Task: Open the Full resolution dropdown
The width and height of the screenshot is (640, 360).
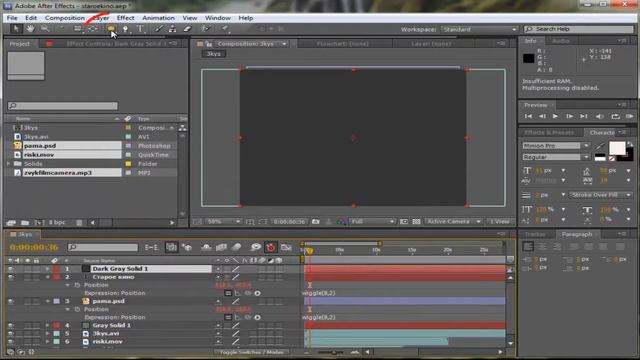Action: [372, 222]
